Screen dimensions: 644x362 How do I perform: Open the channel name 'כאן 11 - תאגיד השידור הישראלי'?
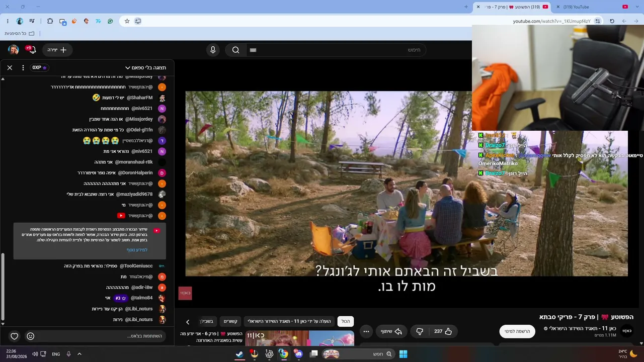(x=583, y=328)
